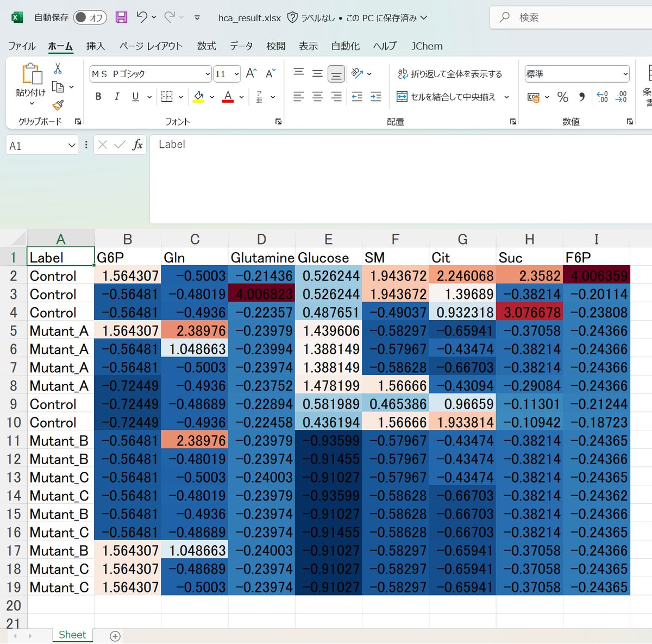
Task: Open the データ ribbon tab
Action: coord(241,46)
